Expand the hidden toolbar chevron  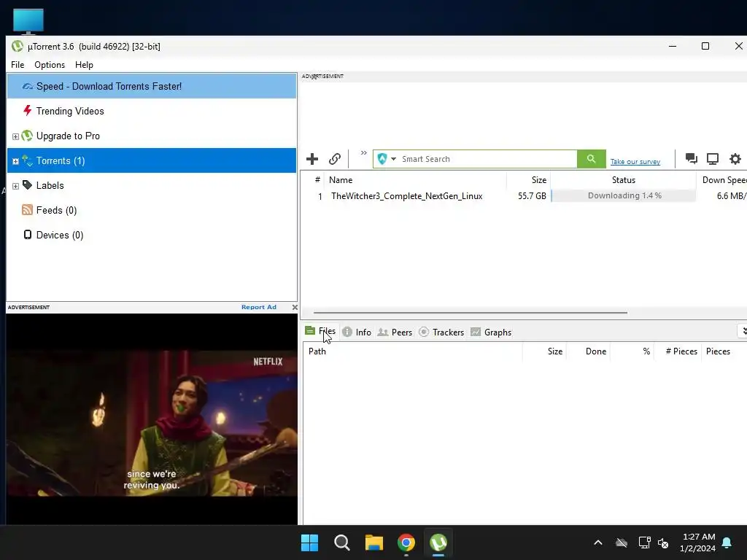363,153
